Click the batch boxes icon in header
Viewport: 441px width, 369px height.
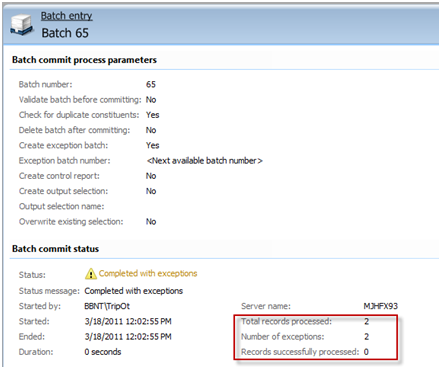tap(22, 25)
